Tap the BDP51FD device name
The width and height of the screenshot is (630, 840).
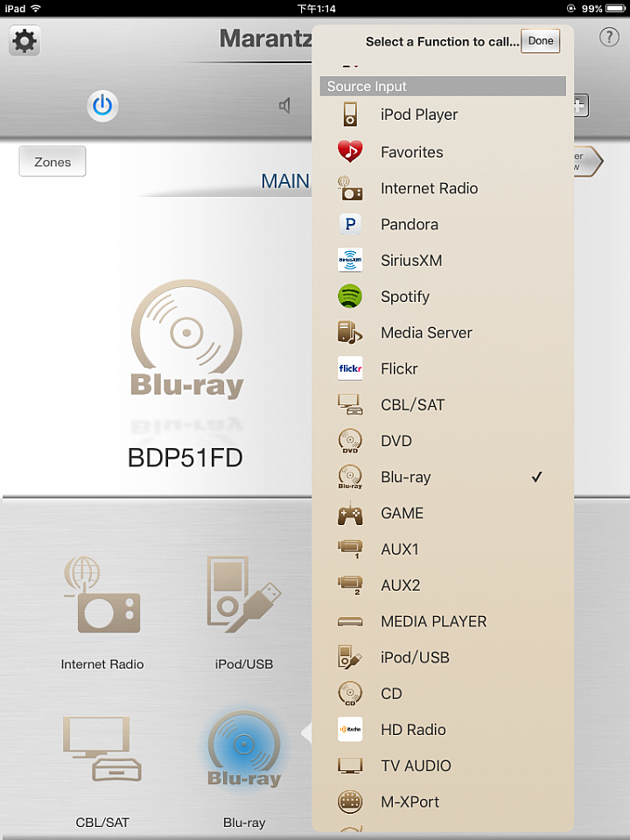185,458
